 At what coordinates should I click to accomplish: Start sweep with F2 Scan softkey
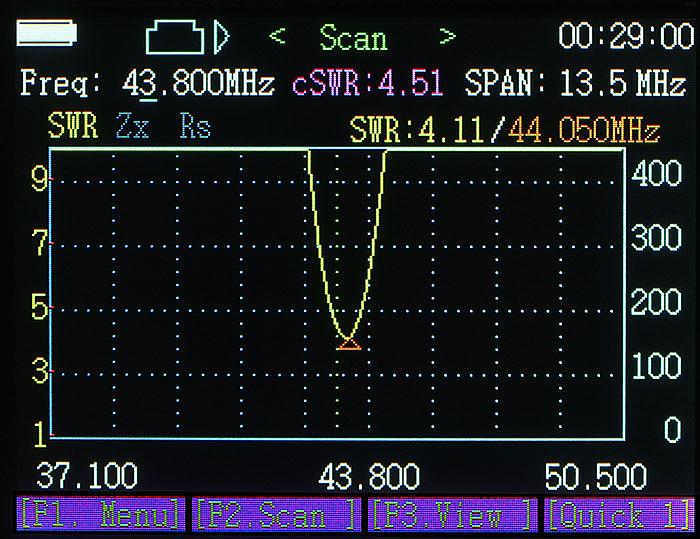click(276, 515)
